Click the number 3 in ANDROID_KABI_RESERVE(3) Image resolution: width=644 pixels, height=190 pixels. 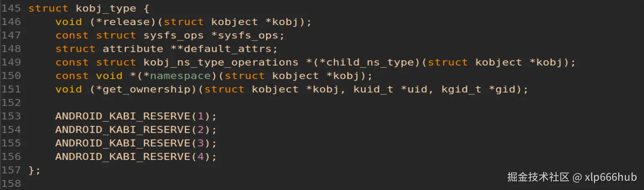click(x=201, y=143)
